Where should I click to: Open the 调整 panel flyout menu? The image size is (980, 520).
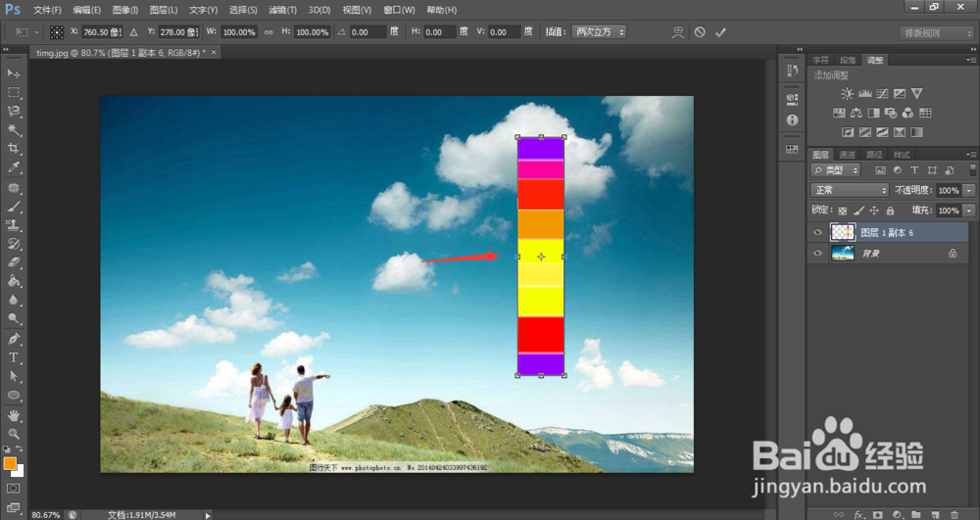(x=971, y=60)
